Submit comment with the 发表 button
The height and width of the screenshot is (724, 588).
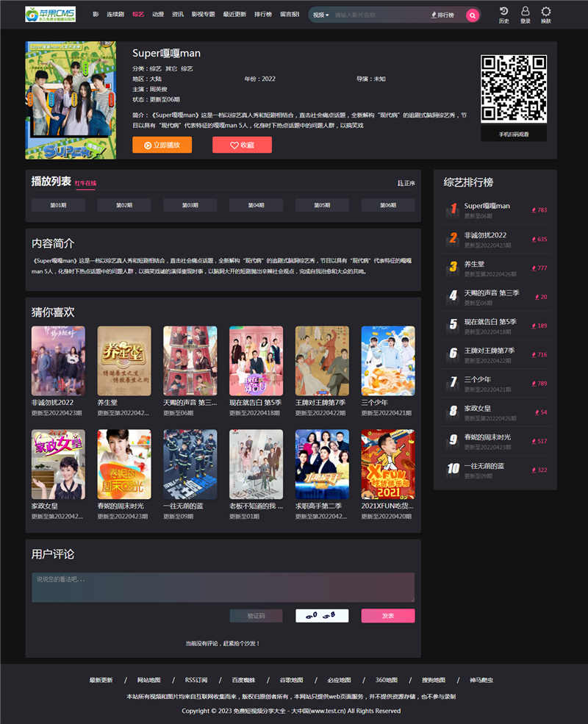tap(387, 615)
